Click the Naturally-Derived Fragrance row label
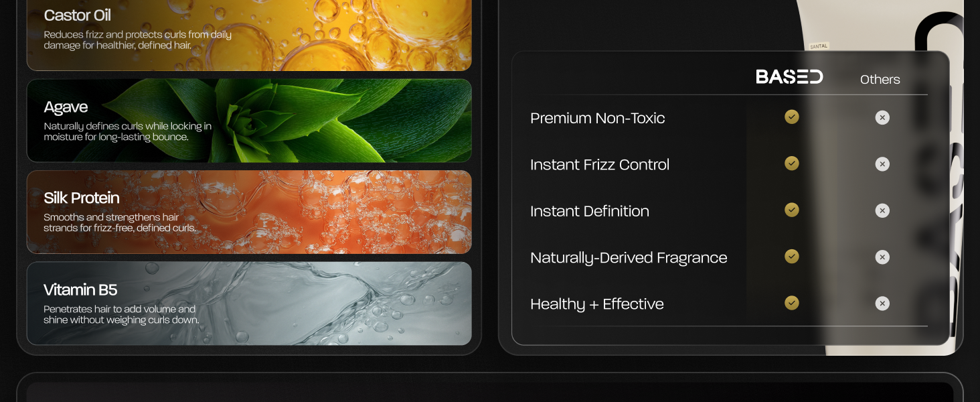 [x=629, y=258]
